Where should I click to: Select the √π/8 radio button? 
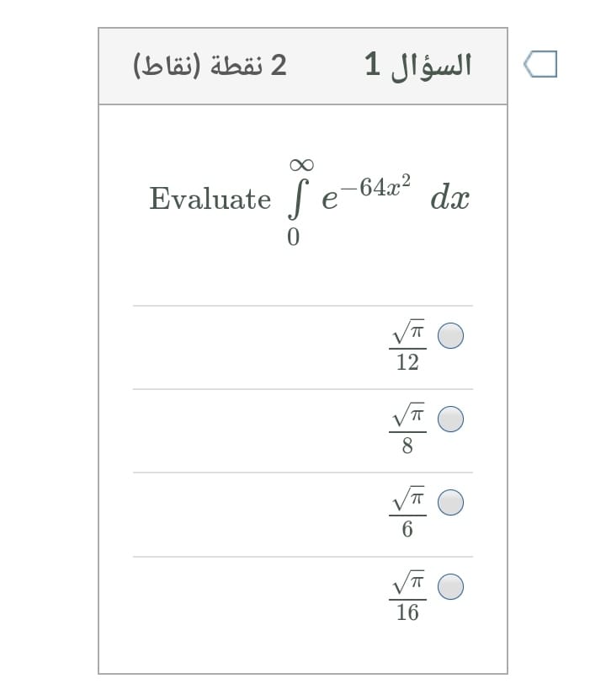(449, 419)
